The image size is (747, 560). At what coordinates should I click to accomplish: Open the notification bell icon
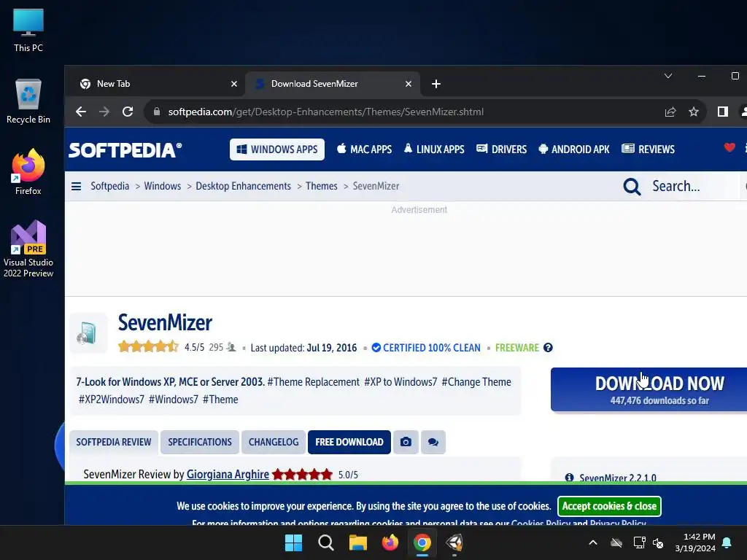pyautogui.click(x=727, y=542)
